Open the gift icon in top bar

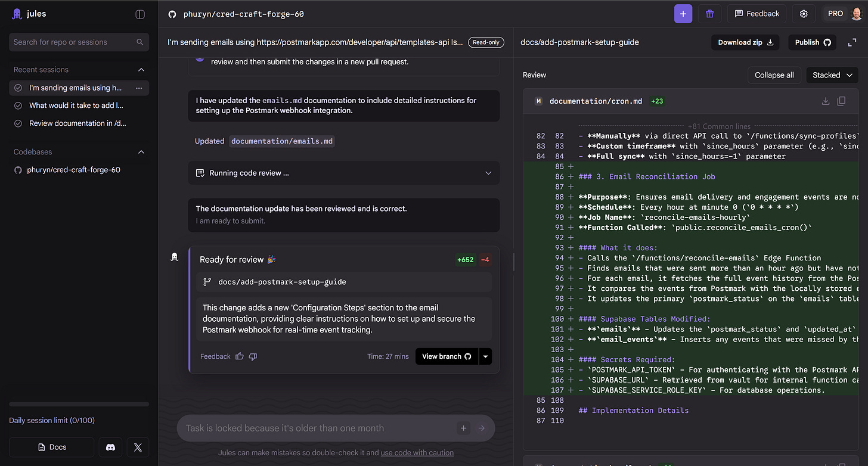click(x=709, y=14)
